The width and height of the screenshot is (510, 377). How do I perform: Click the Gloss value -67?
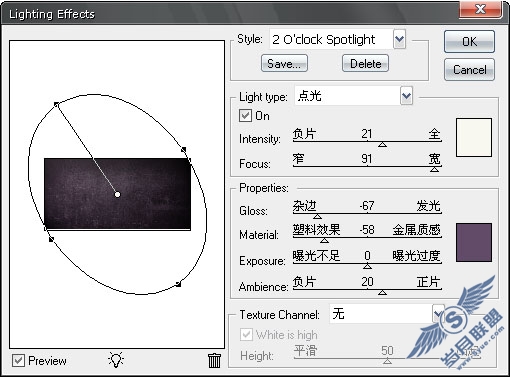tap(367, 205)
